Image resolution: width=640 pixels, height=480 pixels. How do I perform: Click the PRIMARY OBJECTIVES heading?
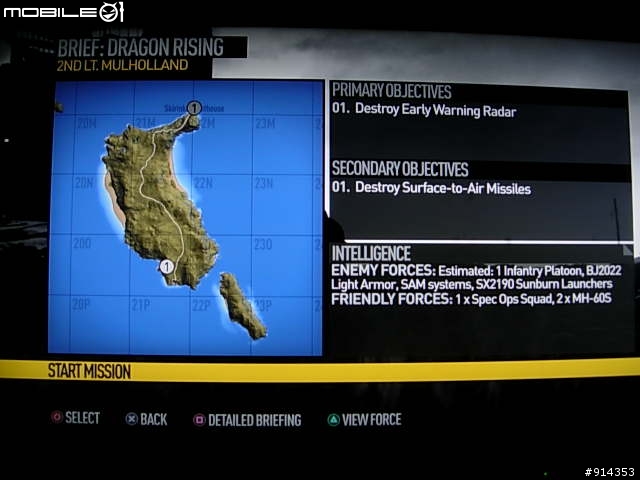(391, 91)
